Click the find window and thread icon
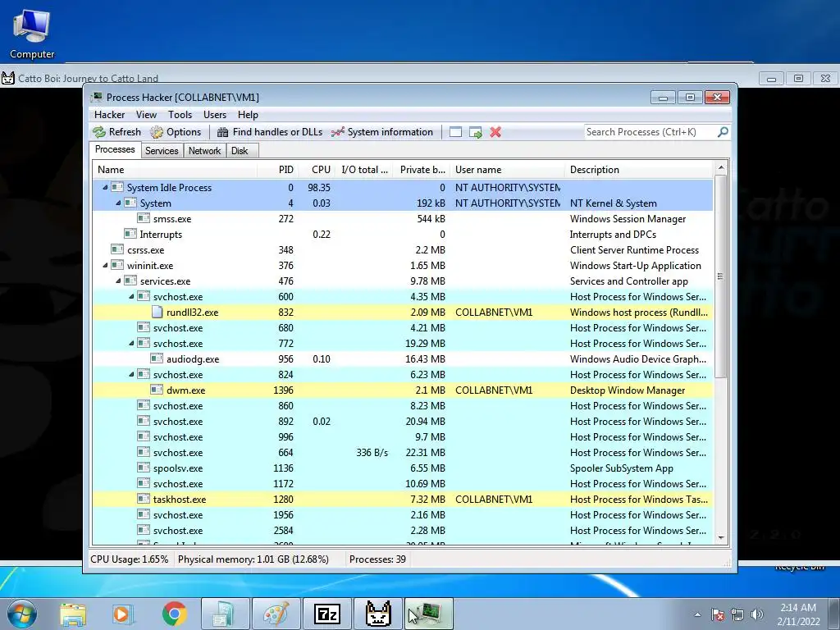The height and width of the screenshot is (630, 840). pyautogui.click(x=475, y=132)
